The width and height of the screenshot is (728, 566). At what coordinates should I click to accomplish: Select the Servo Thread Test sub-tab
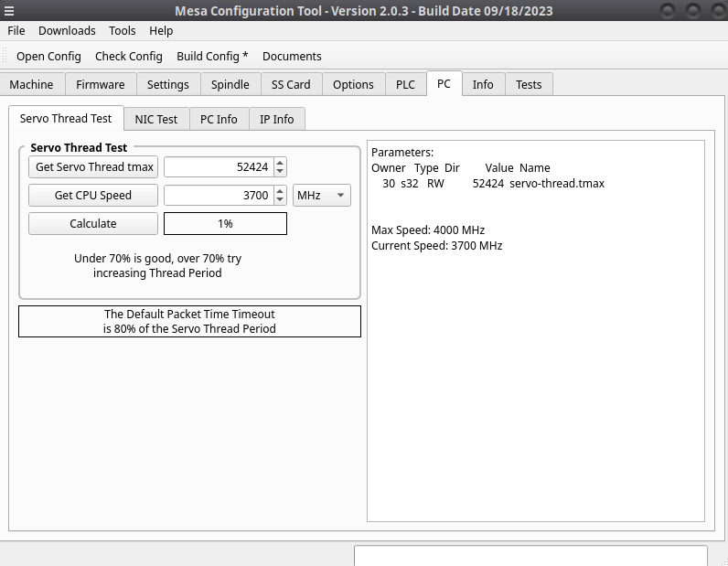click(x=66, y=118)
